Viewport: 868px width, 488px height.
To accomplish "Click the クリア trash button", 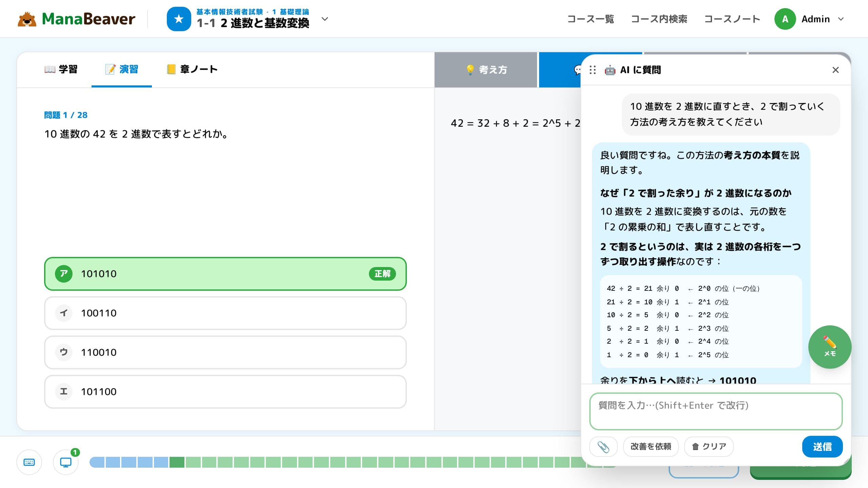I will pyautogui.click(x=709, y=447).
